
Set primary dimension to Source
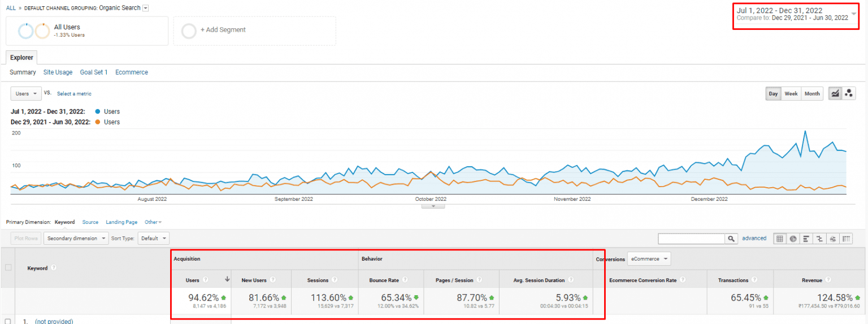tap(90, 222)
